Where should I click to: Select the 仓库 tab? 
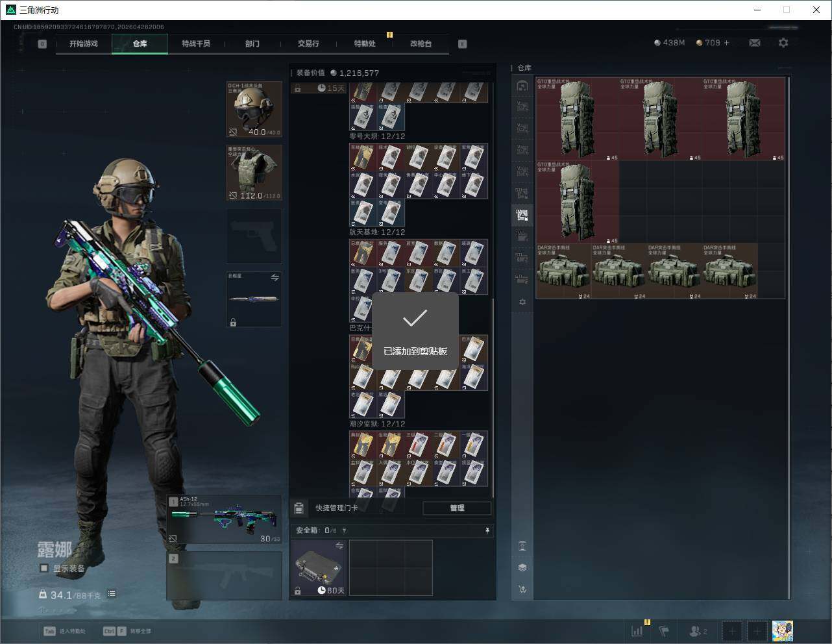(x=140, y=43)
